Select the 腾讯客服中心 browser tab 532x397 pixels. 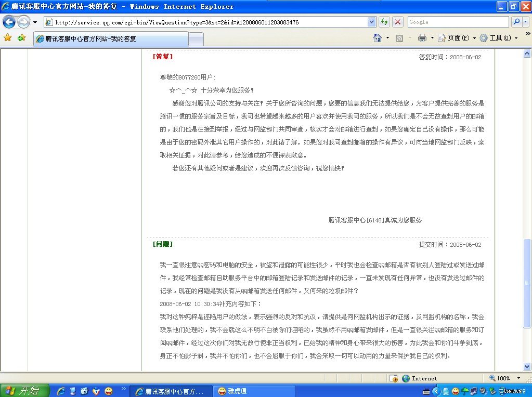110,38
